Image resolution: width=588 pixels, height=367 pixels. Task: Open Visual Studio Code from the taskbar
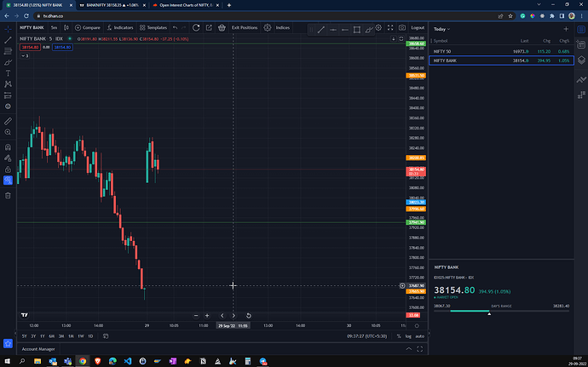128,361
